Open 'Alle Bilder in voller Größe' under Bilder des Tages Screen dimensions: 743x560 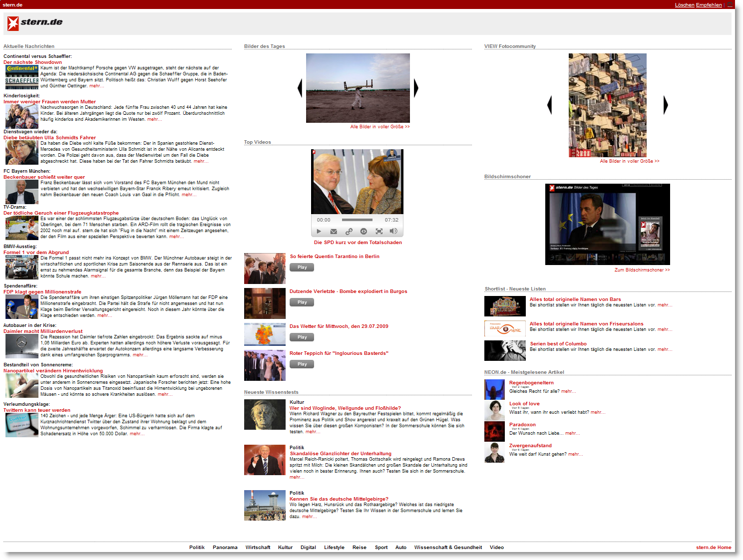tap(380, 127)
